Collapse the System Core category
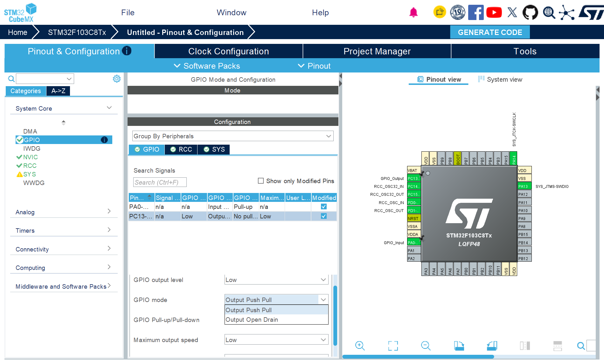The width and height of the screenshot is (604, 364). (x=109, y=108)
